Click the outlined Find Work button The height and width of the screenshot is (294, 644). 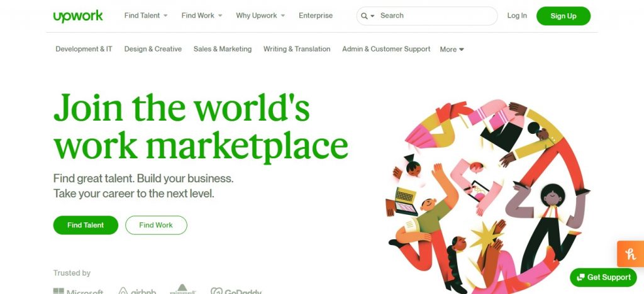[156, 225]
